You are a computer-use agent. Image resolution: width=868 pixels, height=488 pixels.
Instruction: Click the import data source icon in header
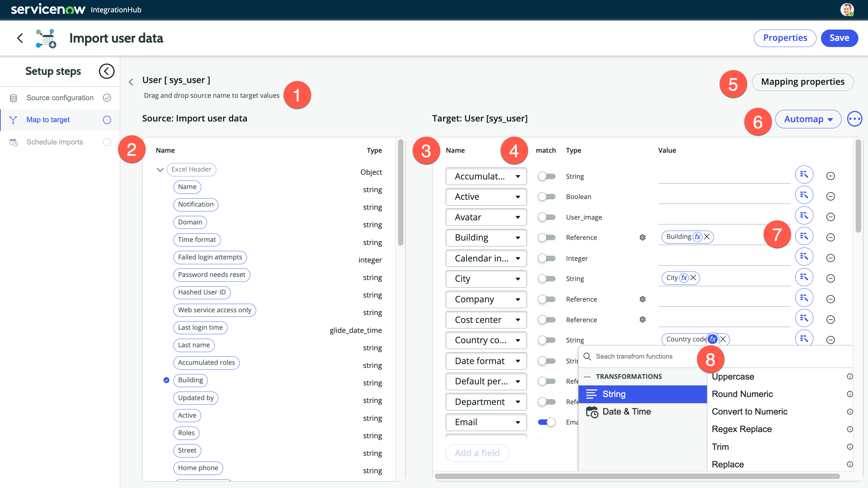pyautogui.click(x=46, y=38)
